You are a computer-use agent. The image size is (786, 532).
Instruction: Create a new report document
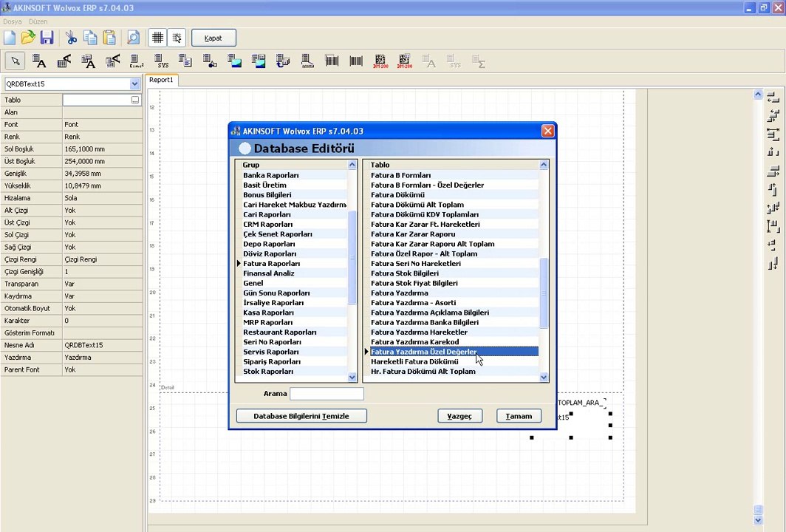point(10,38)
